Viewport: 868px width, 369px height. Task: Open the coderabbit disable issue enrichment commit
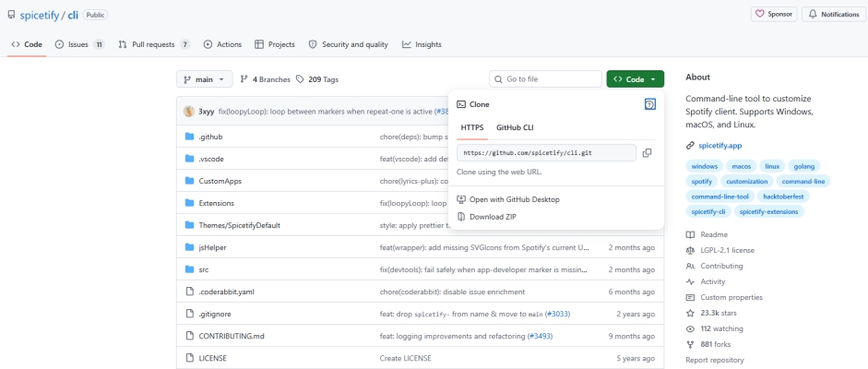click(452, 292)
